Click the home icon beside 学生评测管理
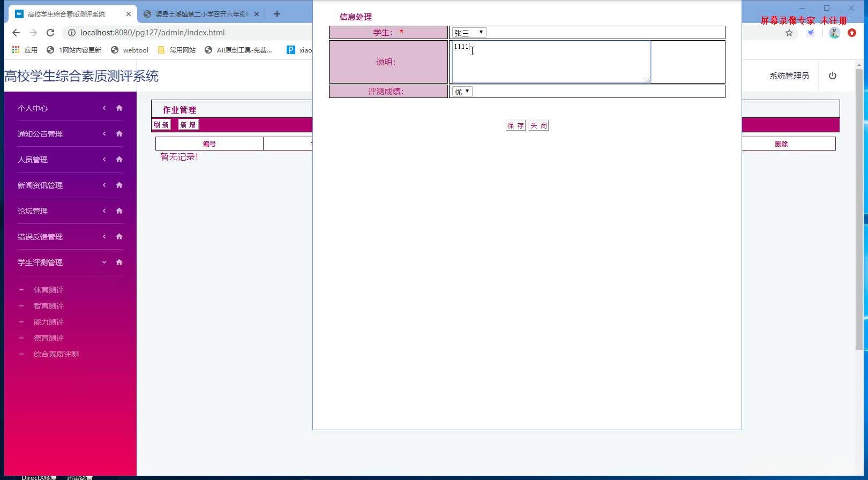The image size is (868, 480). click(119, 262)
